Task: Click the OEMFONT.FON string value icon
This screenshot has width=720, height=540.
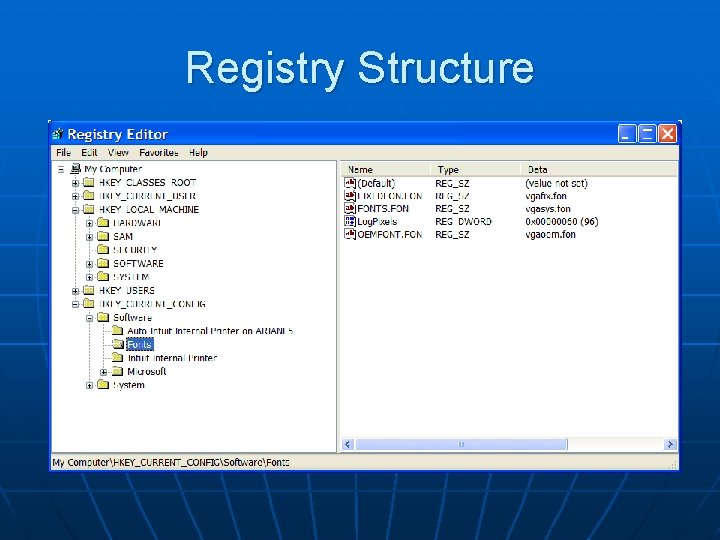Action: (350, 234)
